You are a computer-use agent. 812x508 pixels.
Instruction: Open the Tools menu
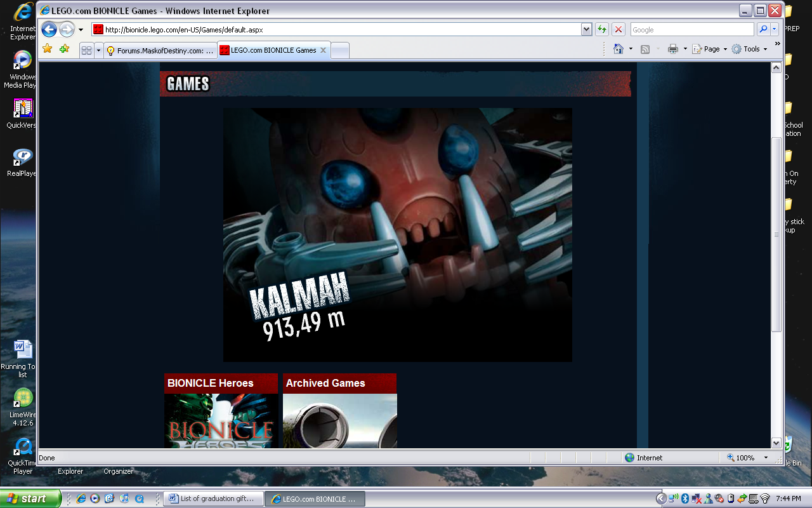749,49
